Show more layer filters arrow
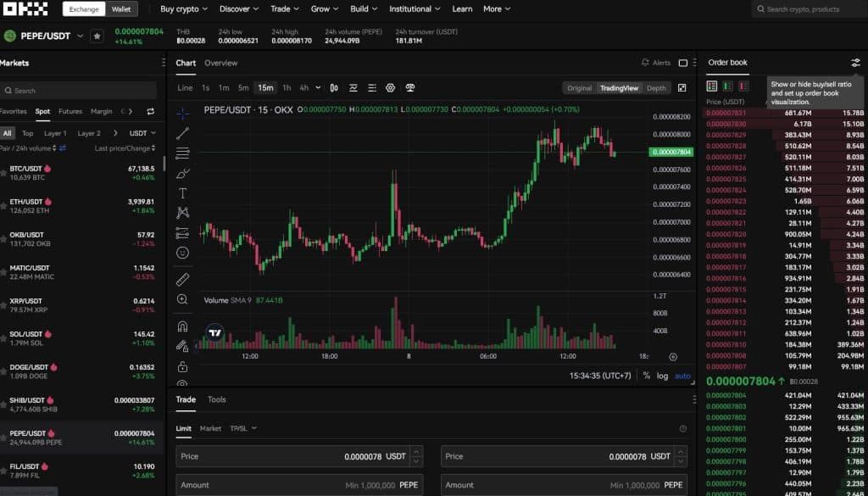The height and width of the screenshot is (496, 868). [115, 133]
